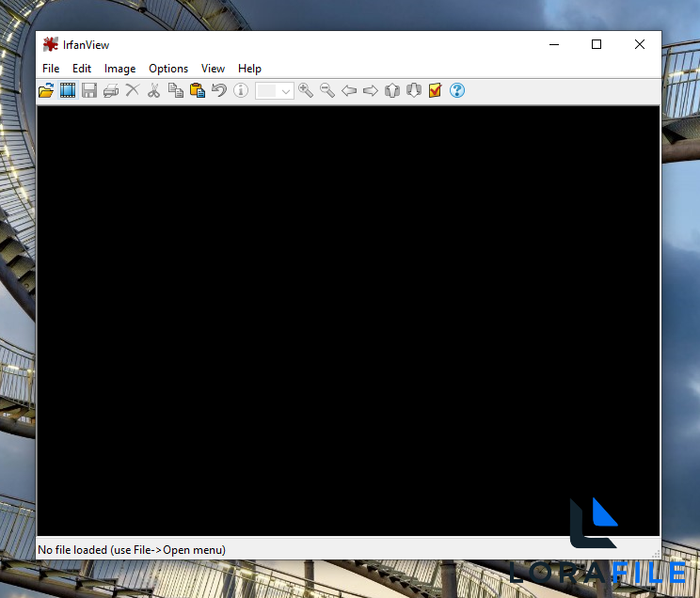Click the Undo arrow icon
The image size is (700, 598).
coord(218,90)
